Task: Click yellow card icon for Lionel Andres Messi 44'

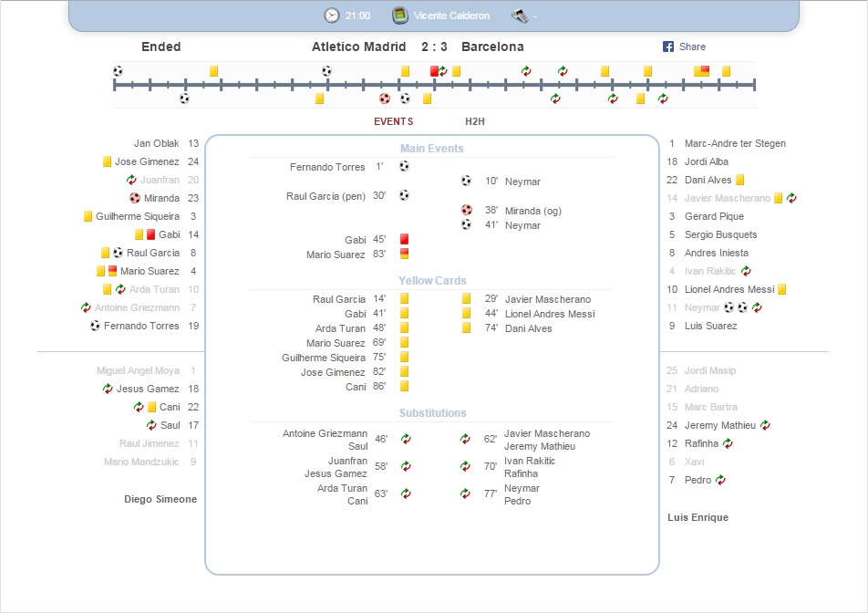Action: 466,313
